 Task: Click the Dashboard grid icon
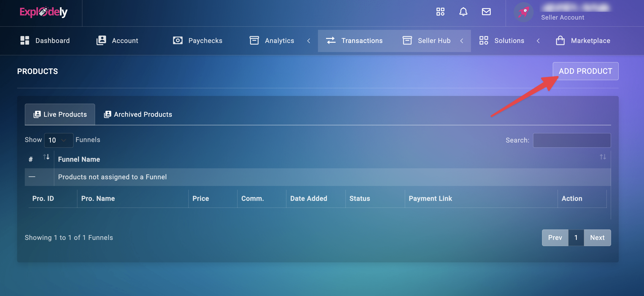click(x=25, y=41)
